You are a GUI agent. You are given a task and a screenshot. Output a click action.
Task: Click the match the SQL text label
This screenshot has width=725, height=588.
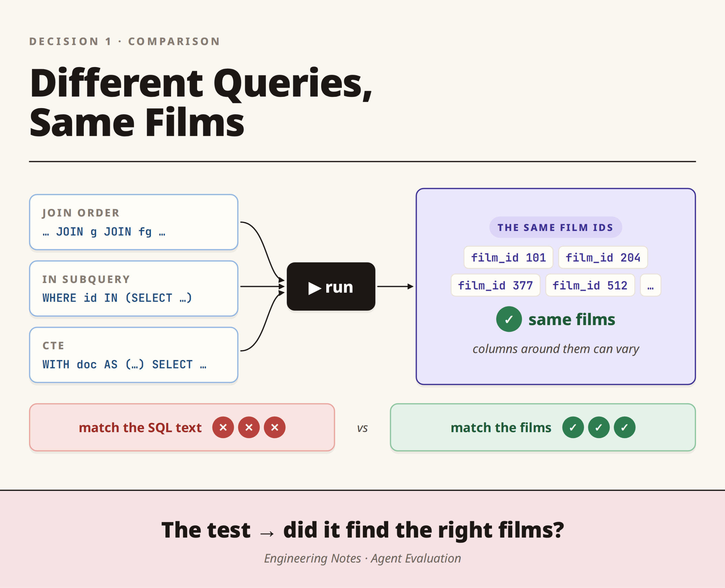(x=140, y=428)
